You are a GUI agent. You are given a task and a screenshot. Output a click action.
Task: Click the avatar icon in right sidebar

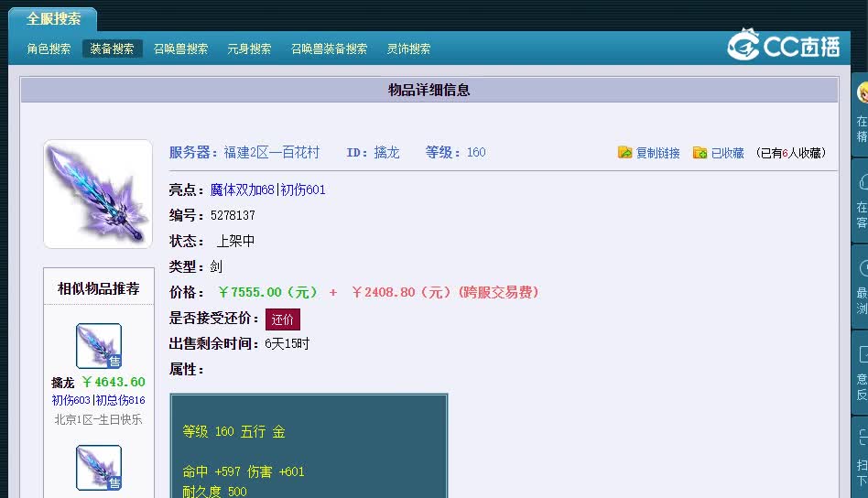pyautogui.click(x=863, y=92)
